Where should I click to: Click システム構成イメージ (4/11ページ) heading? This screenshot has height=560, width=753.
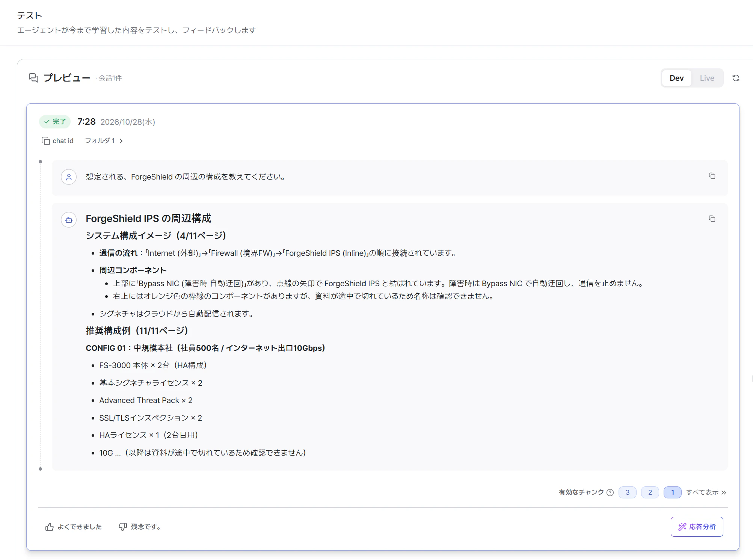tap(156, 236)
